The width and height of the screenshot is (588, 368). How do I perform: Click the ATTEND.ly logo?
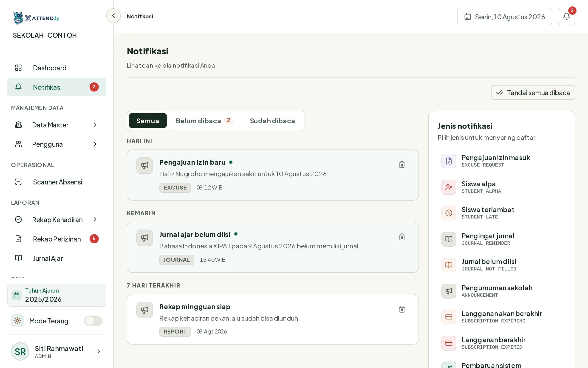click(x=37, y=18)
